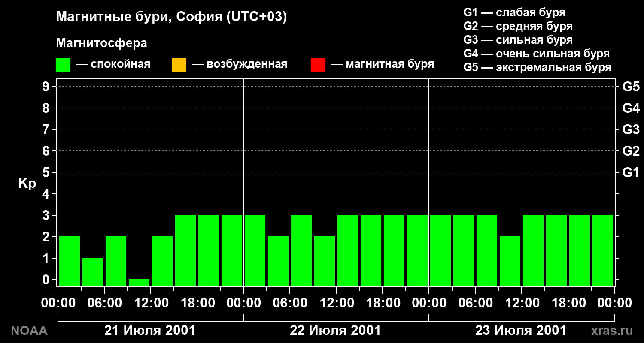Click the '— спокойная' legend label

coord(113,65)
